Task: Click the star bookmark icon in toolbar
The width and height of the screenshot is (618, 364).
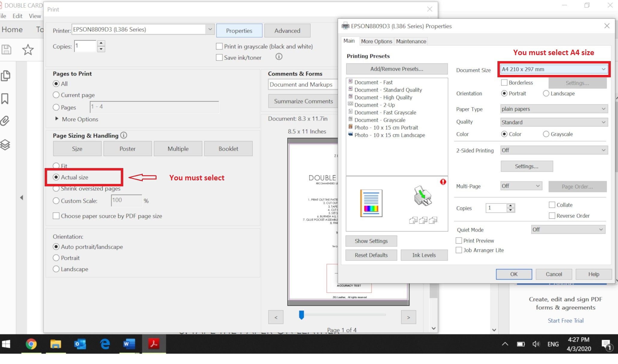Action: (28, 49)
